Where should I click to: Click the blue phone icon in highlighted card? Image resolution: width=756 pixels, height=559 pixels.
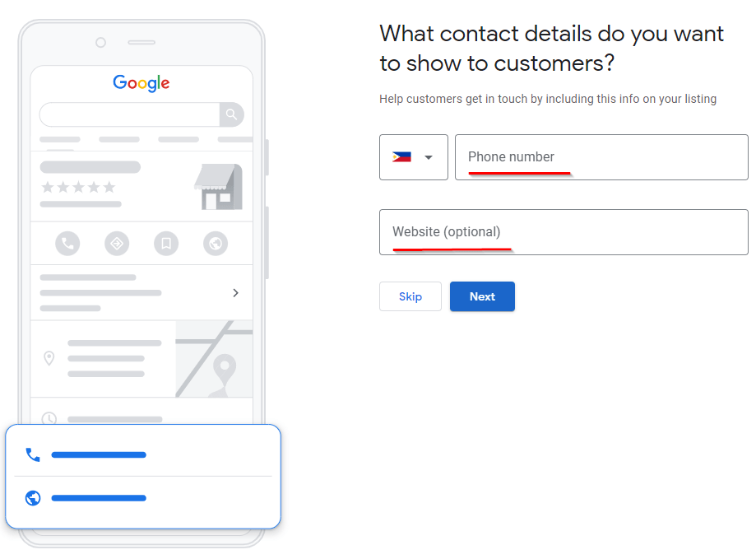pyautogui.click(x=33, y=454)
